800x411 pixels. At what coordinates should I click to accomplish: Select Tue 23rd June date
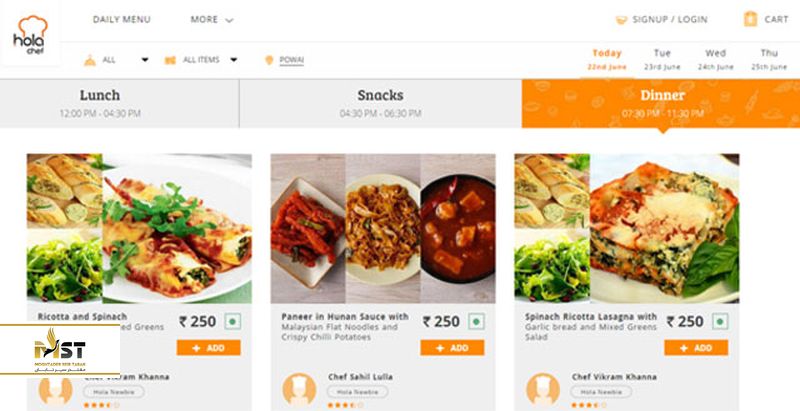tap(662, 59)
